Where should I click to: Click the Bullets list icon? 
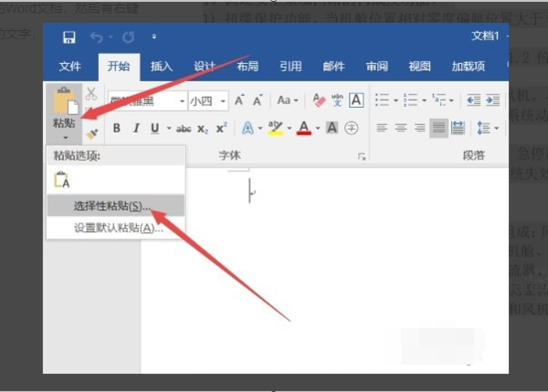click(x=382, y=100)
